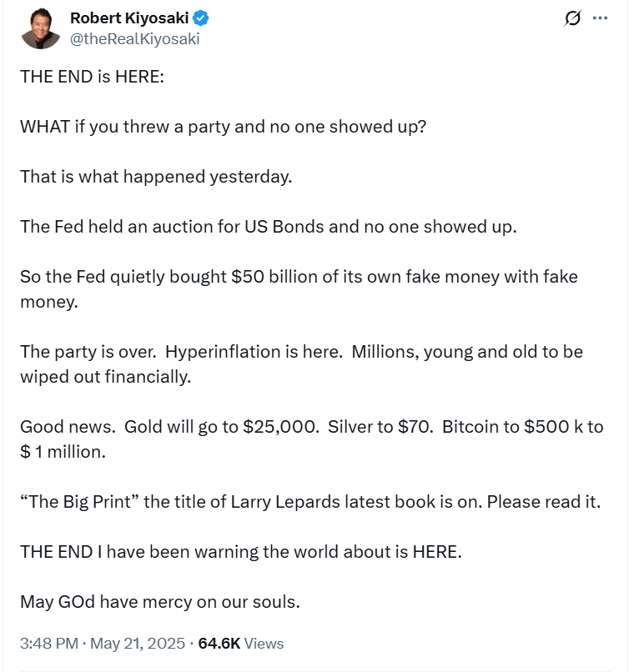Click the Grok explain-this-post icon
Image resolution: width=629 pixels, height=672 pixels.
pos(573,18)
